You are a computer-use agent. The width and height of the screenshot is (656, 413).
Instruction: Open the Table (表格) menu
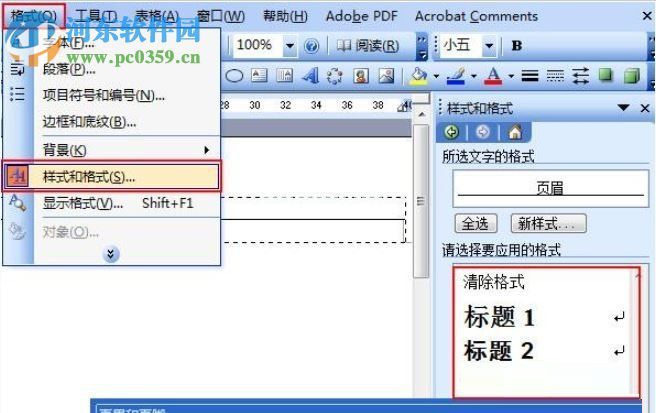[x=157, y=16]
